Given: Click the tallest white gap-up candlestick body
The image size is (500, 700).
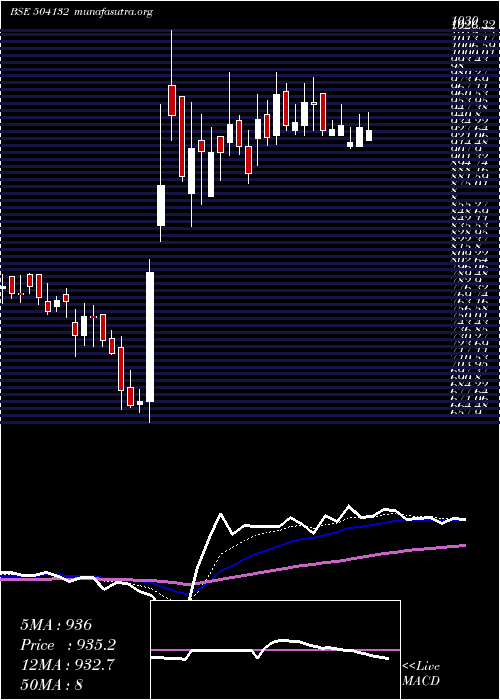Looking at the screenshot, I should [150, 337].
